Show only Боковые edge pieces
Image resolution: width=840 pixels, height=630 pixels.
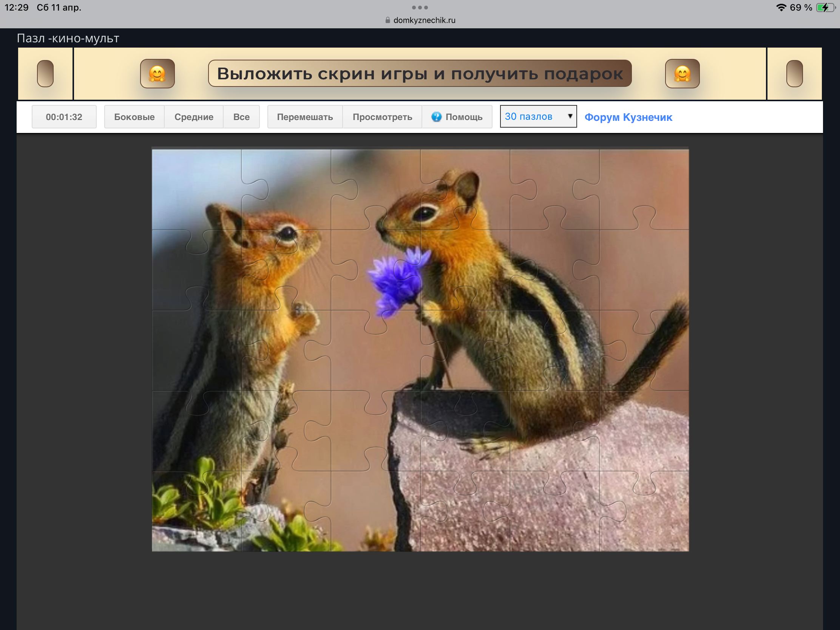[x=134, y=117]
